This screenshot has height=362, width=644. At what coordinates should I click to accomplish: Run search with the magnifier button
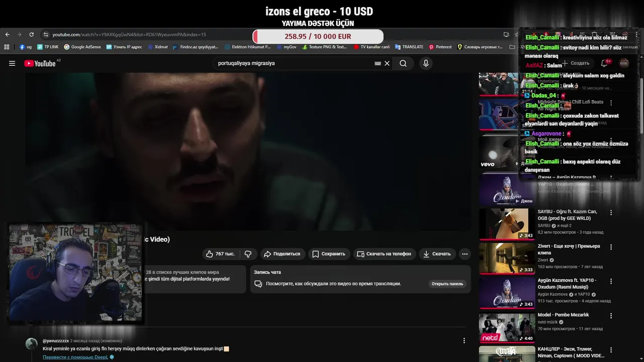pos(403,63)
